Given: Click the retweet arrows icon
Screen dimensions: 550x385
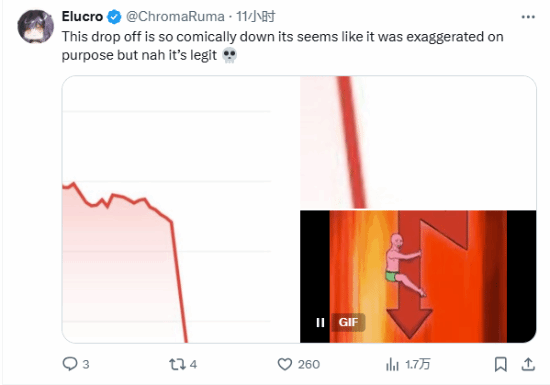Looking at the screenshot, I should [x=177, y=364].
